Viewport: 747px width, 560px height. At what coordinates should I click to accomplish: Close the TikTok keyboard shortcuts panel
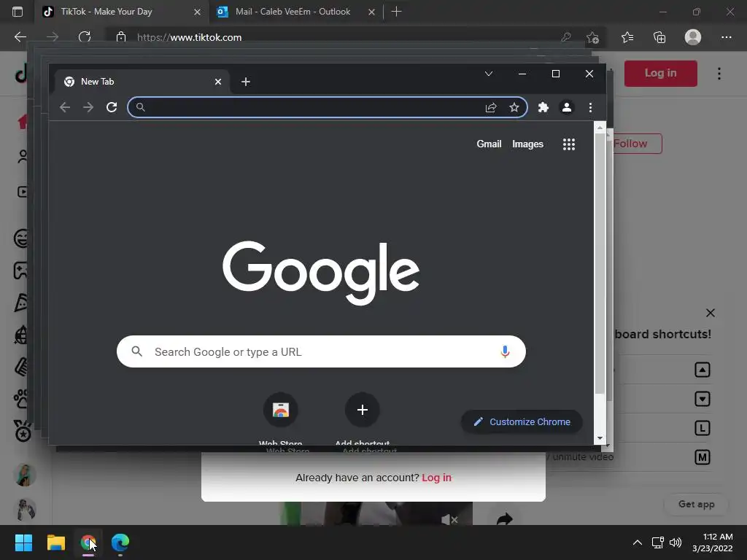tap(711, 313)
